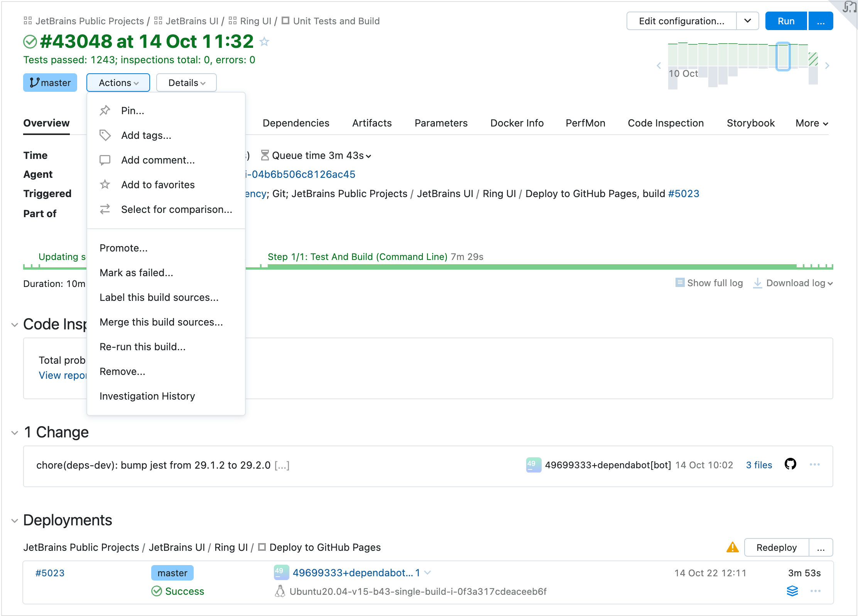The height and width of the screenshot is (616, 858).
Task: Click the star icon beside build title
Action: (264, 42)
